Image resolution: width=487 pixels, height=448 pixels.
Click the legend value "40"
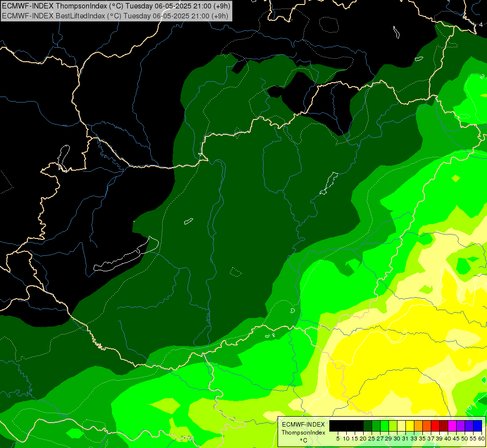(x=448, y=439)
